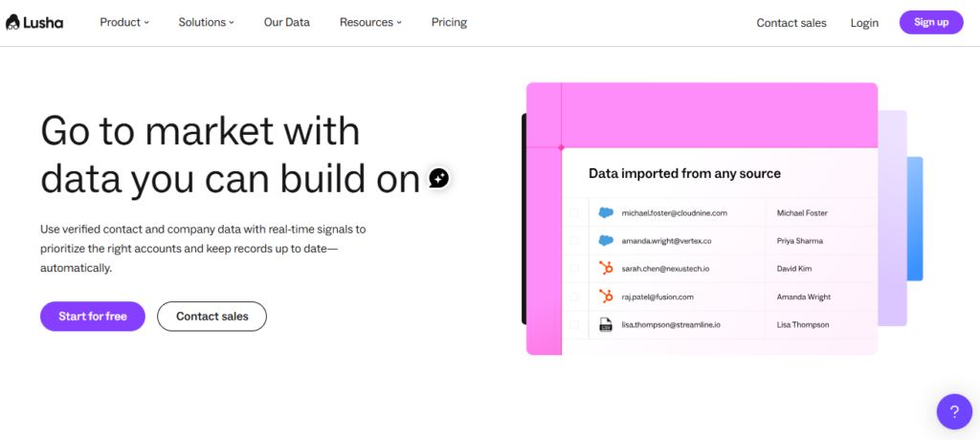Click HubSpot icon next to sarah.chen@nexustech.io
980x440 pixels.
(606, 269)
